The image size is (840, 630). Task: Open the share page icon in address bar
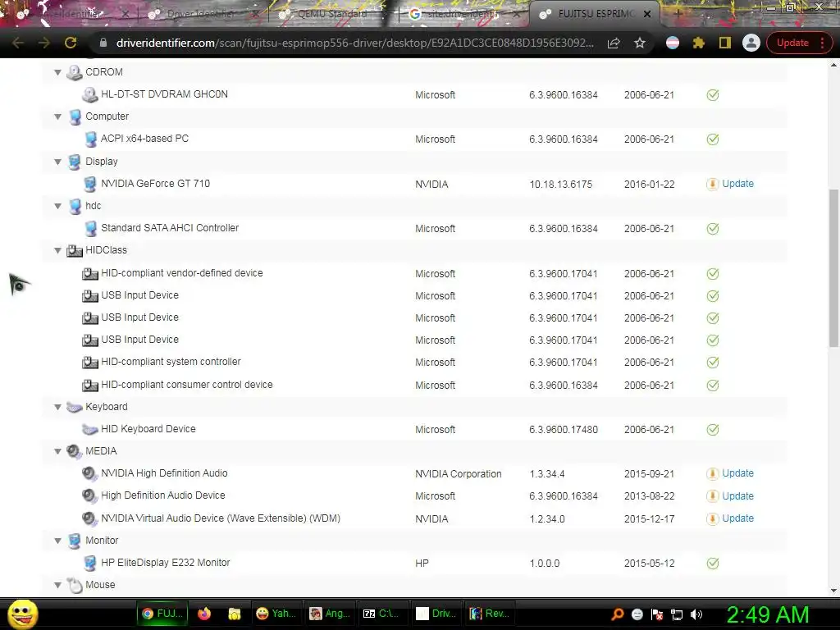(614, 43)
